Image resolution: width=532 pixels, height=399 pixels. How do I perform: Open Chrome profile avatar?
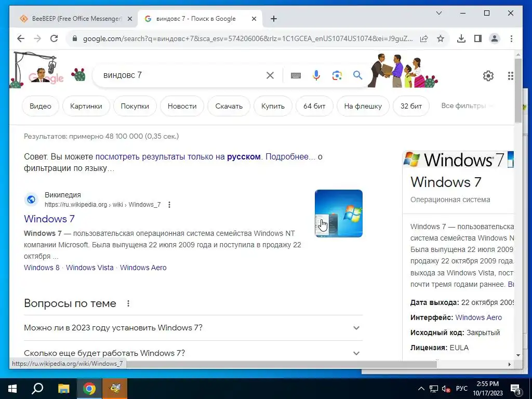click(x=495, y=38)
